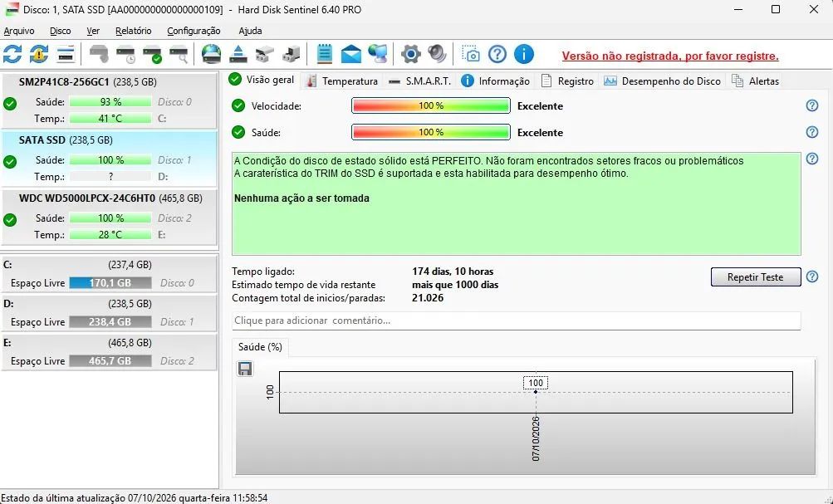Image resolution: width=833 pixels, height=504 pixels.
Task: Open settings via the gear icon
Action: click(410, 54)
